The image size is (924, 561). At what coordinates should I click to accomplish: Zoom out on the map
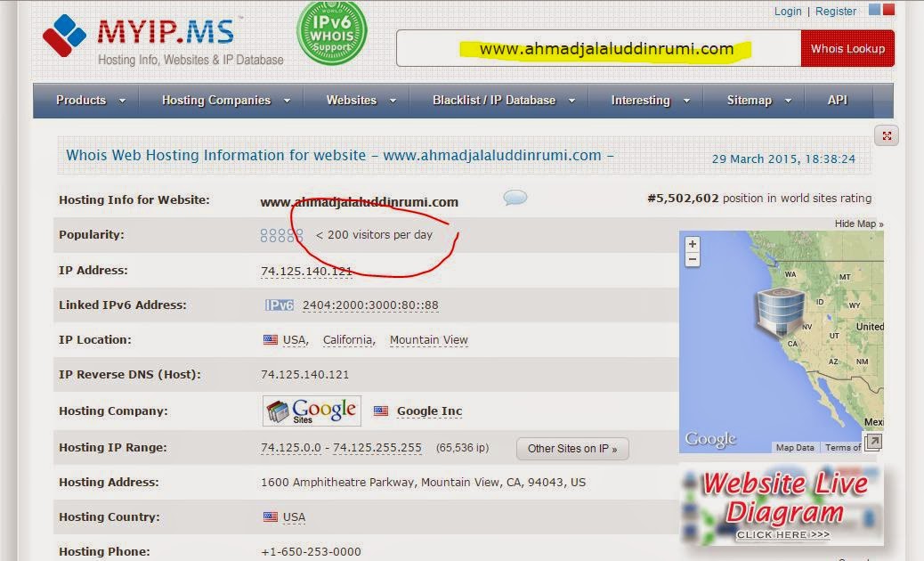693,259
